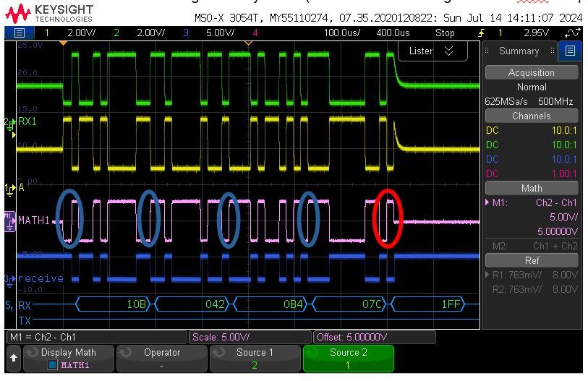Click the Normal acquisition mode text

532,87
